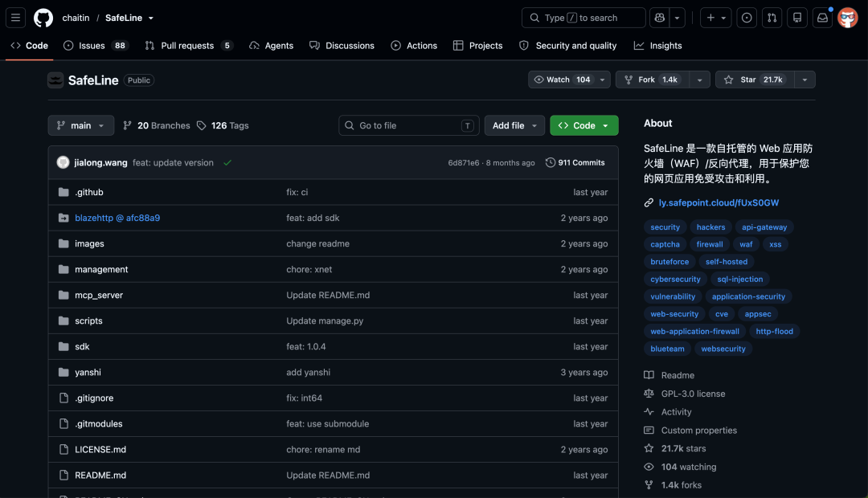Viewport: 868px width, 498px height.
Task: Open the pull requests icon in header
Action: pos(772,18)
